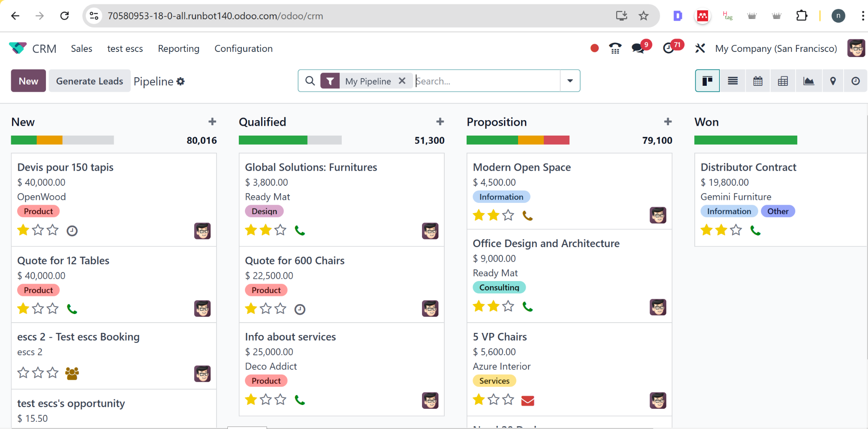Switch to Map view
This screenshot has width=868, height=429.
point(833,81)
